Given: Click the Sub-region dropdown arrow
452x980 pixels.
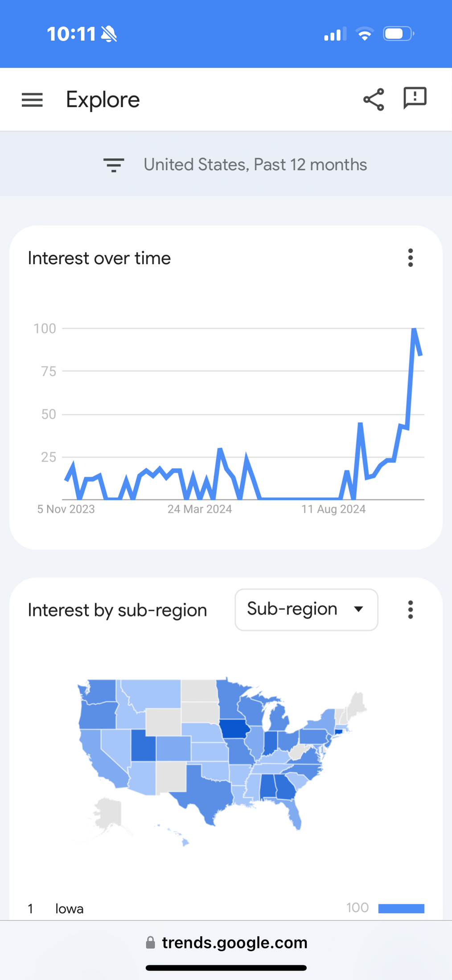Looking at the screenshot, I should tap(358, 609).
